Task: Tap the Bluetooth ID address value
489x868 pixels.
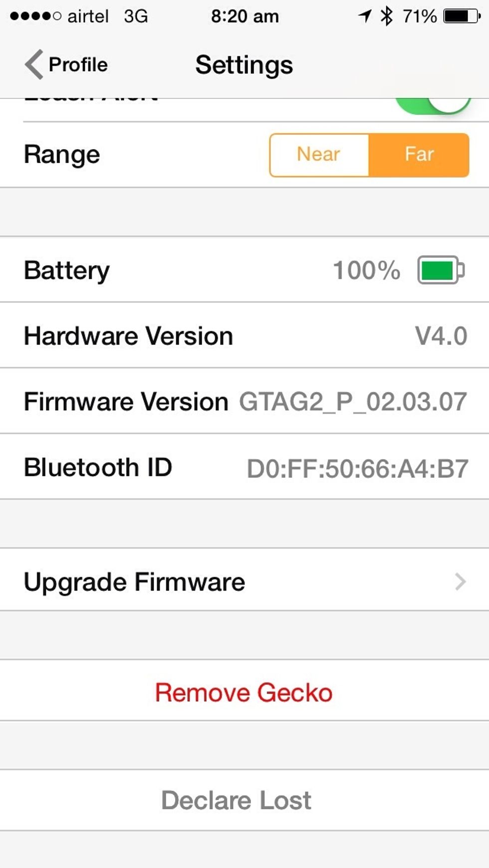Action: click(357, 468)
